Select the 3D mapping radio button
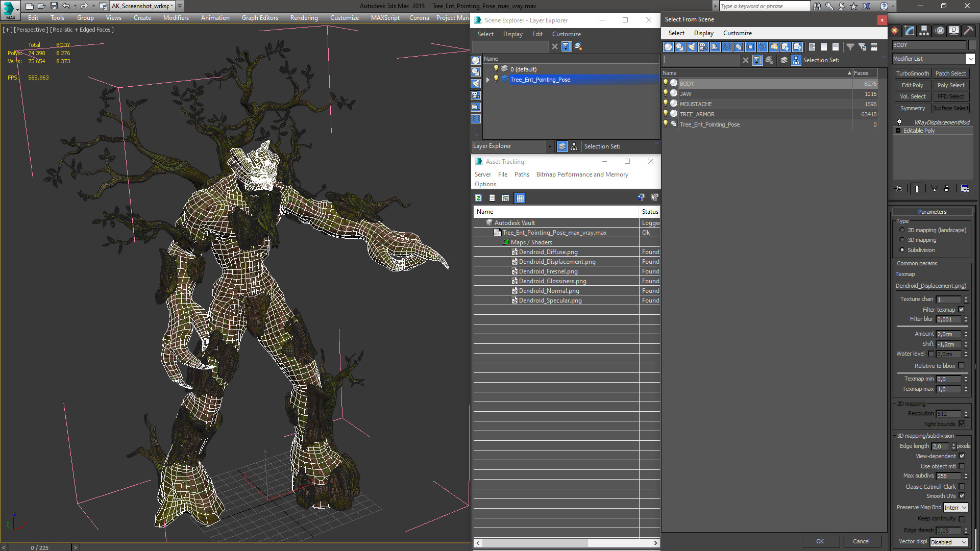 (902, 240)
